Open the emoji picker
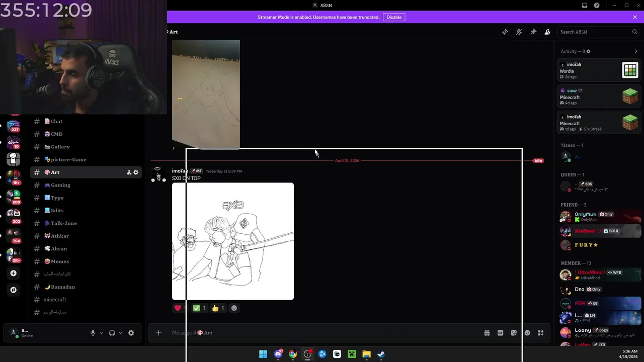 point(527,333)
